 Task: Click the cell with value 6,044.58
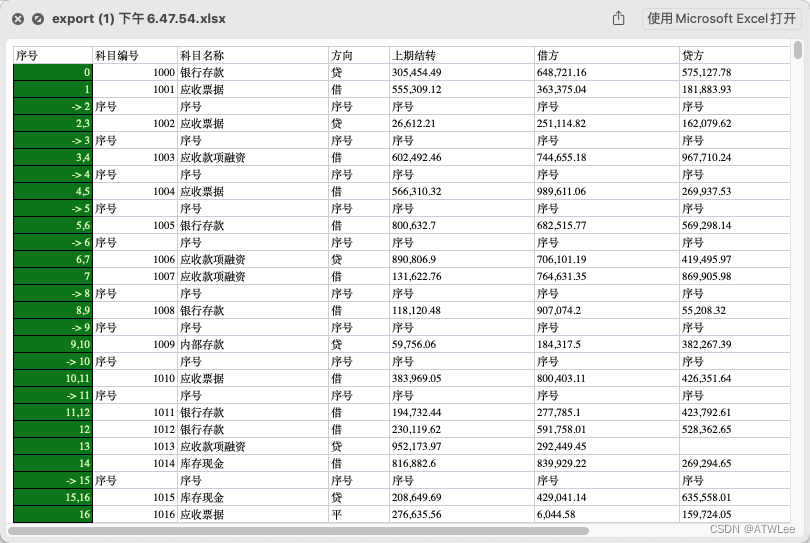(x=606, y=515)
